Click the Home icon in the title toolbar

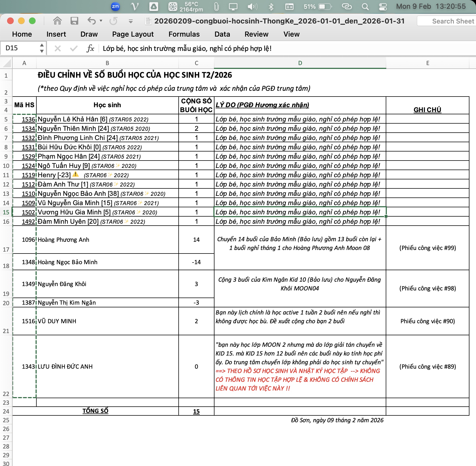click(57, 21)
